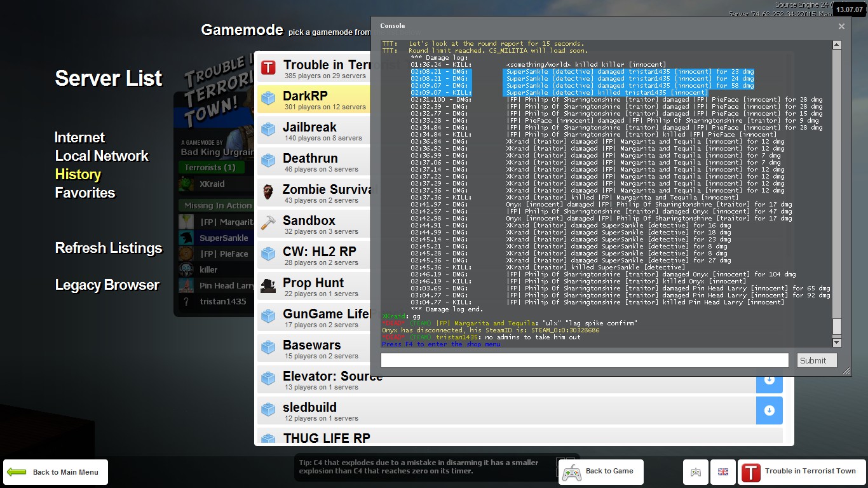Viewport: 868px width, 488px height.
Task: Submit the console command
Action: [x=817, y=360]
